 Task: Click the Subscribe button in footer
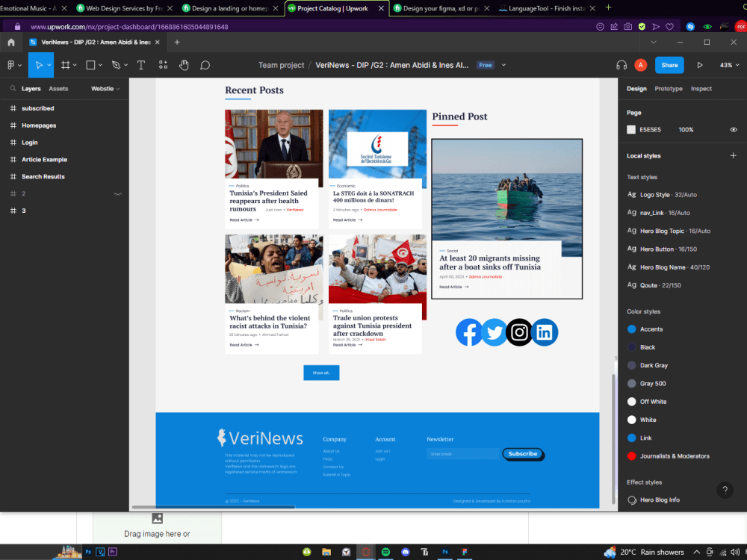click(523, 454)
